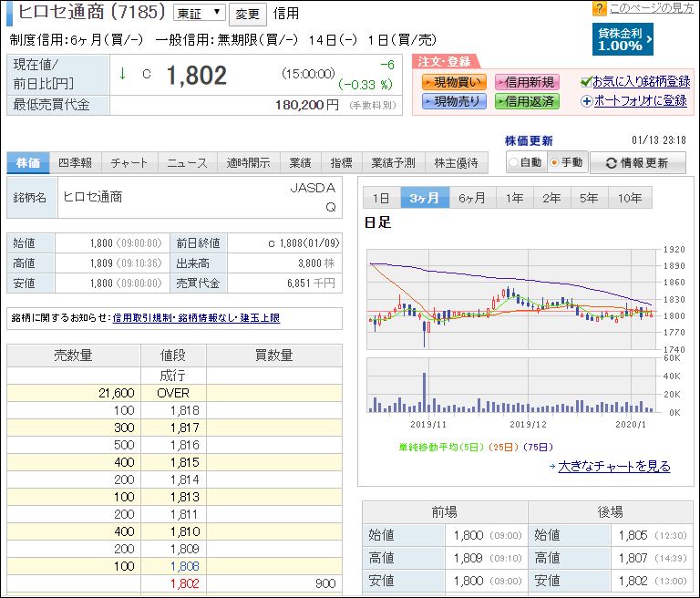Switch to the 四季報 tab
700x598 pixels.
[x=76, y=163]
